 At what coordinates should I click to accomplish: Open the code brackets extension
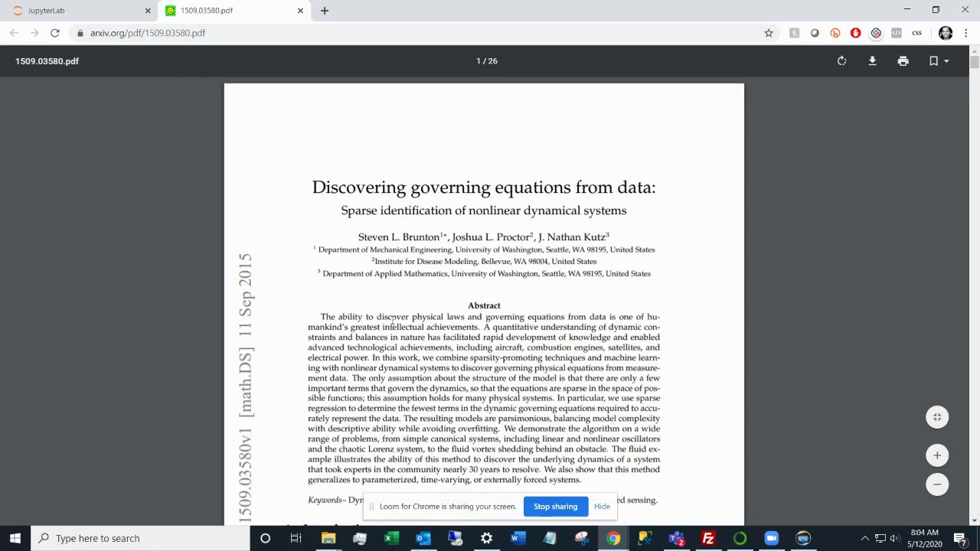click(x=896, y=33)
